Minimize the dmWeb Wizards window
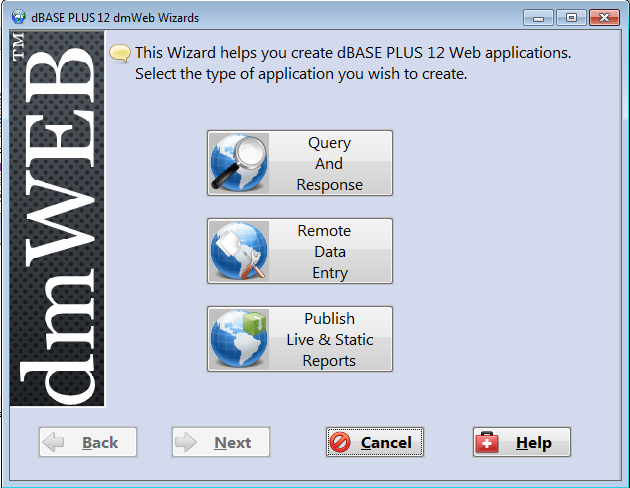This screenshot has height=488, width=630. (538, 18)
